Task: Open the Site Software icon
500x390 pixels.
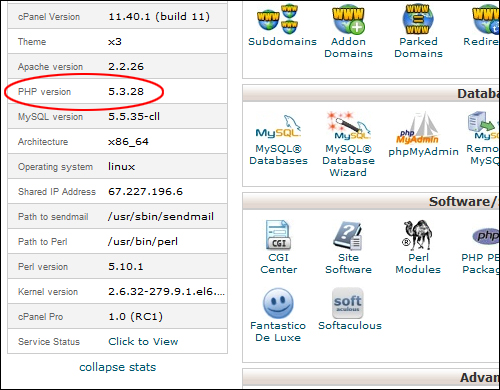Action: click(348, 236)
